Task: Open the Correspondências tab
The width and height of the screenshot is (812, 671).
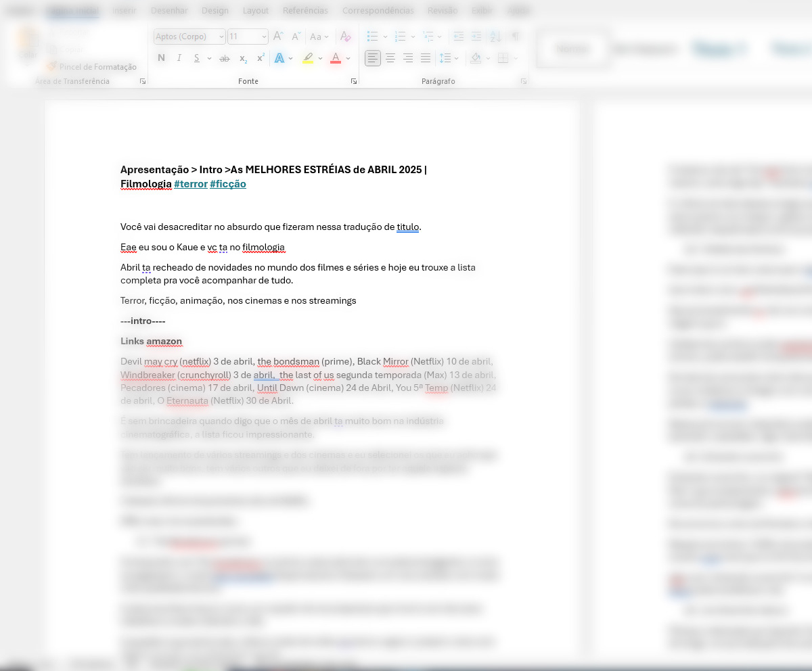Action: [x=378, y=10]
